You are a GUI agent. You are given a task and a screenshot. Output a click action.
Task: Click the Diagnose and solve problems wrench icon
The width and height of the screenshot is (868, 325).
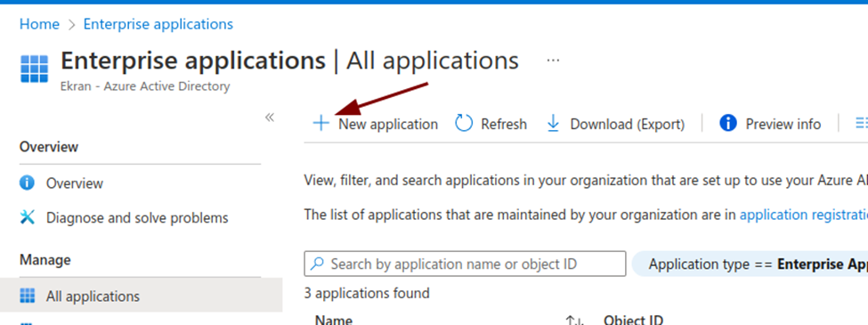(x=27, y=217)
